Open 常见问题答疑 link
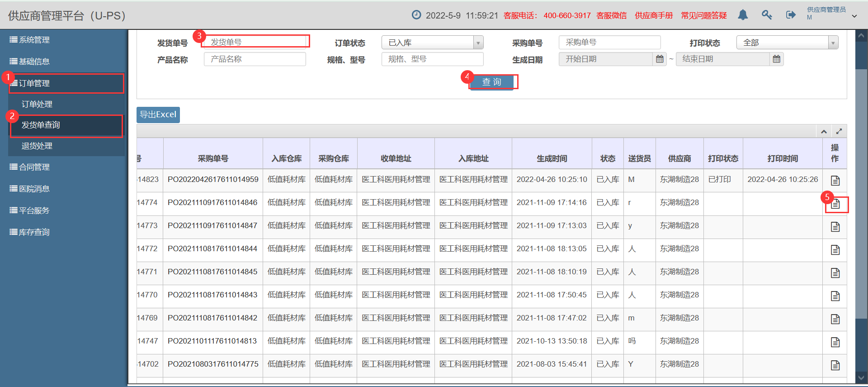This screenshot has width=868, height=387. point(704,15)
